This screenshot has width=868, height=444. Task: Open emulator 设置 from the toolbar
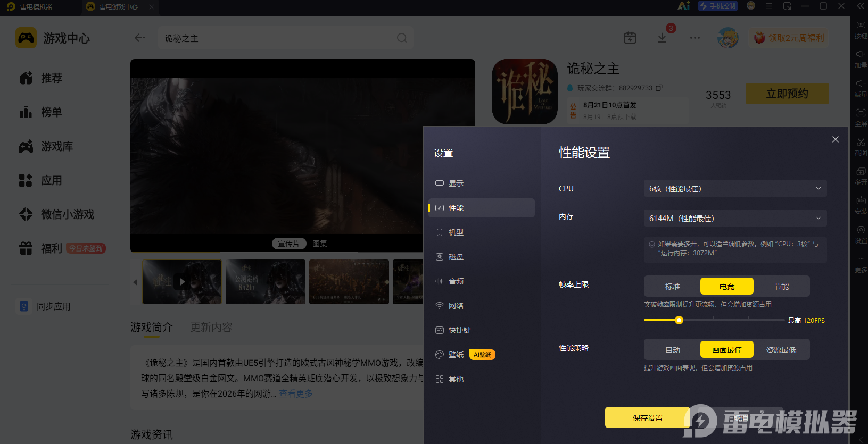861,234
